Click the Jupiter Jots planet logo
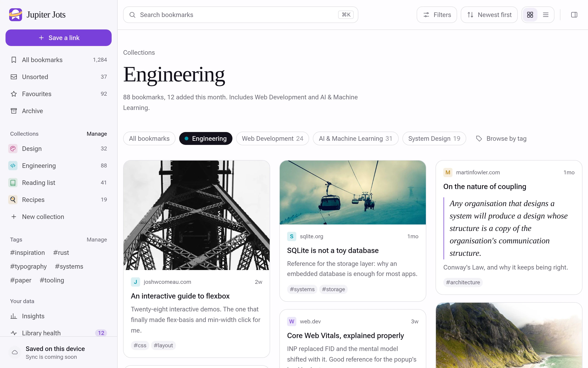Screen dimensions: 588x368 16,14
